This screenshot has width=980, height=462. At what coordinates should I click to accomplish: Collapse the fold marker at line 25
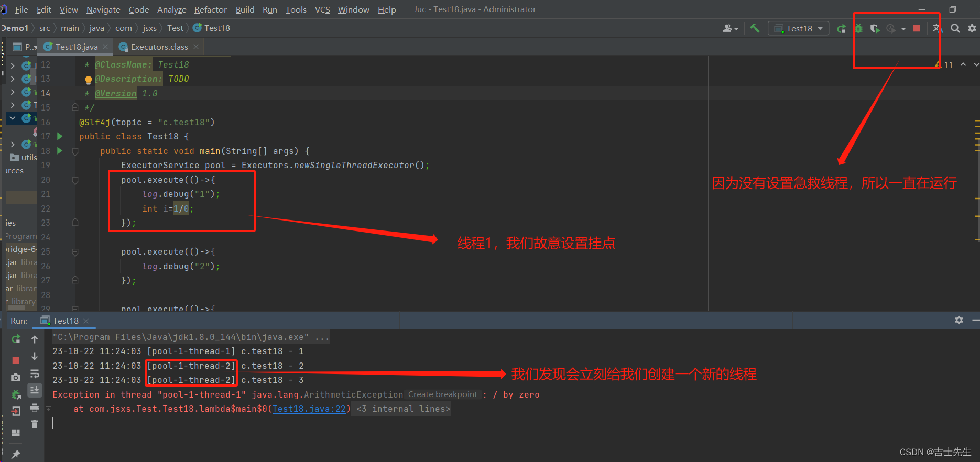(75, 251)
